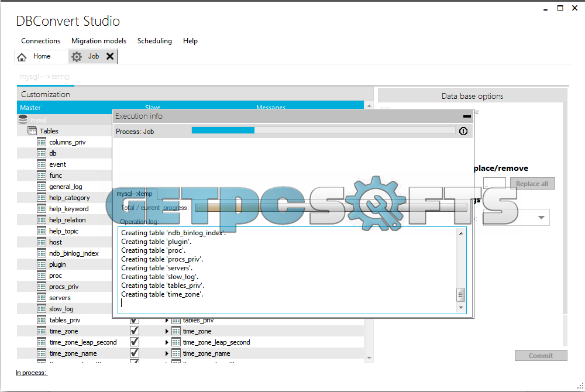Click the Job tab gear icon
The width and height of the screenshot is (585, 392).
(x=77, y=57)
